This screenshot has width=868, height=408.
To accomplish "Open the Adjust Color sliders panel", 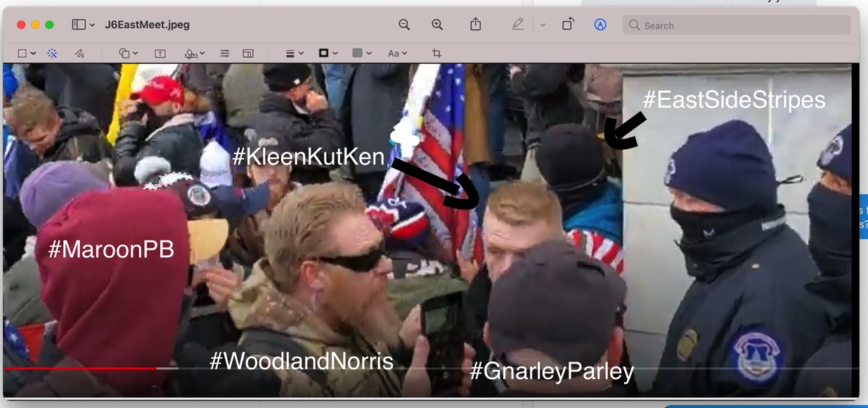I will 225,53.
